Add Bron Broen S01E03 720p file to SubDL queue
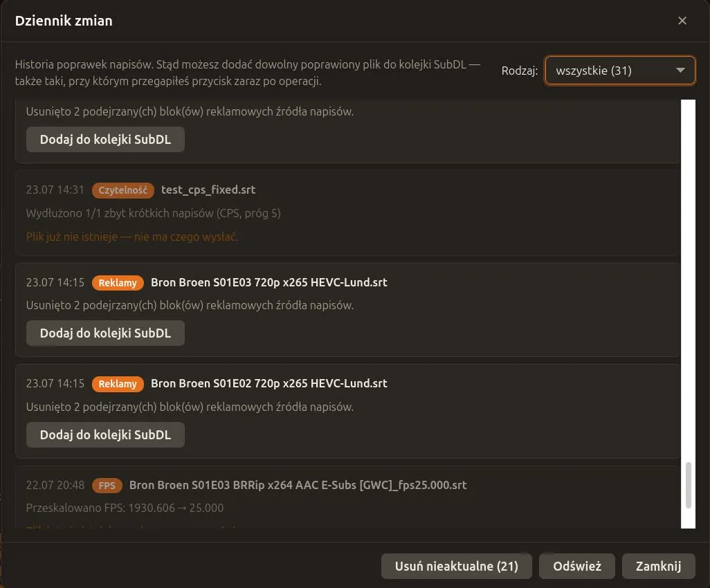The width and height of the screenshot is (710, 588). (105, 333)
